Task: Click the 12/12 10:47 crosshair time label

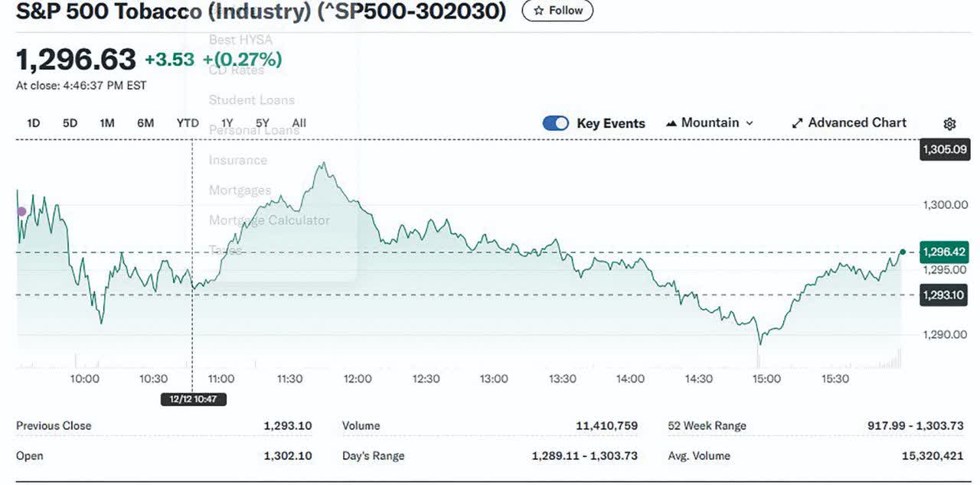Action: coord(193,399)
